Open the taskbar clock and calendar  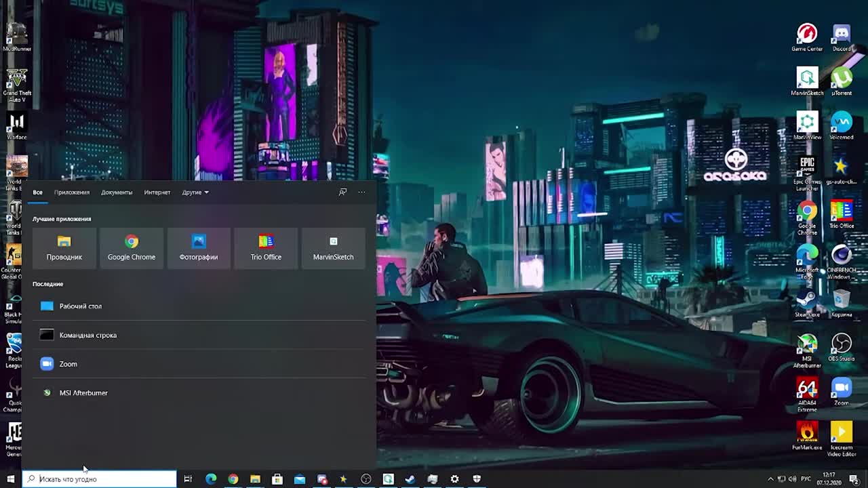[829, 479]
